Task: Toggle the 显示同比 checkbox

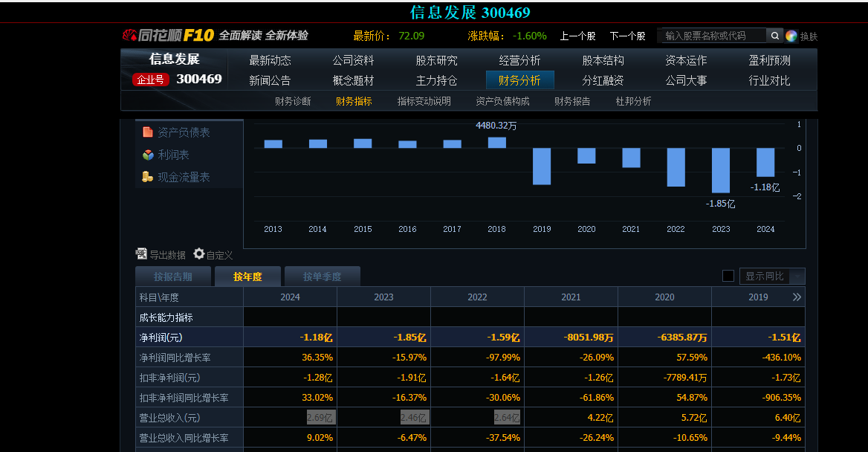Action: [728, 276]
